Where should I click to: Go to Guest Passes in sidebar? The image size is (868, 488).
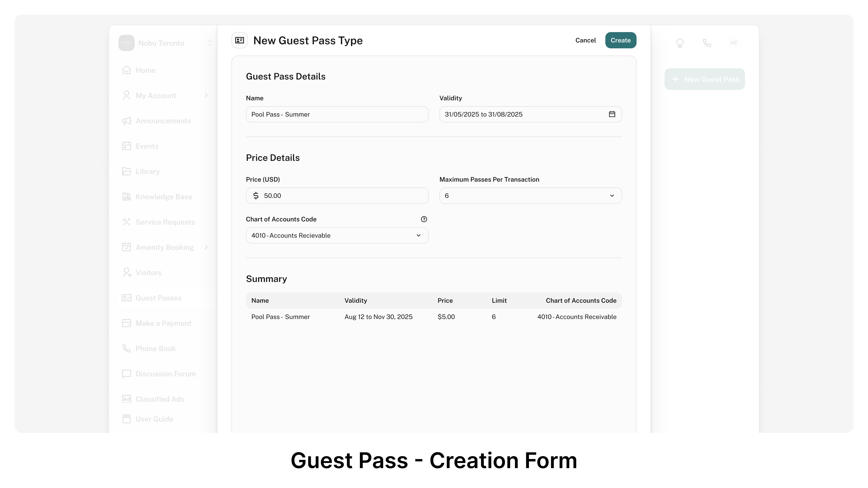pos(158,298)
